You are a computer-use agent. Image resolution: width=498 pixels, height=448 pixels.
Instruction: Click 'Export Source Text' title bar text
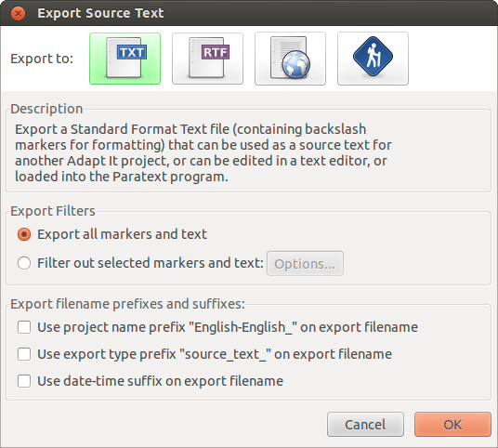click(100, 13)
